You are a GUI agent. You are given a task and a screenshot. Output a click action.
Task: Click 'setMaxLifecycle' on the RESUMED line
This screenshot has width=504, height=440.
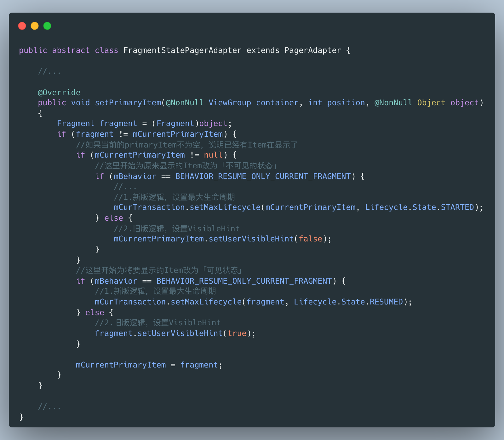coord(206,302)
